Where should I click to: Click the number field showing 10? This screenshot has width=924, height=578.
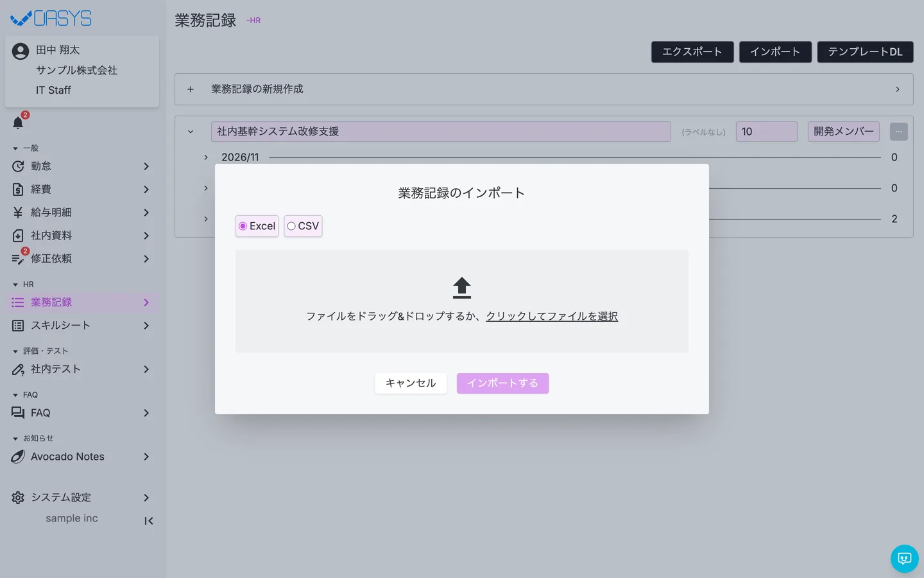tap(767, 132)
